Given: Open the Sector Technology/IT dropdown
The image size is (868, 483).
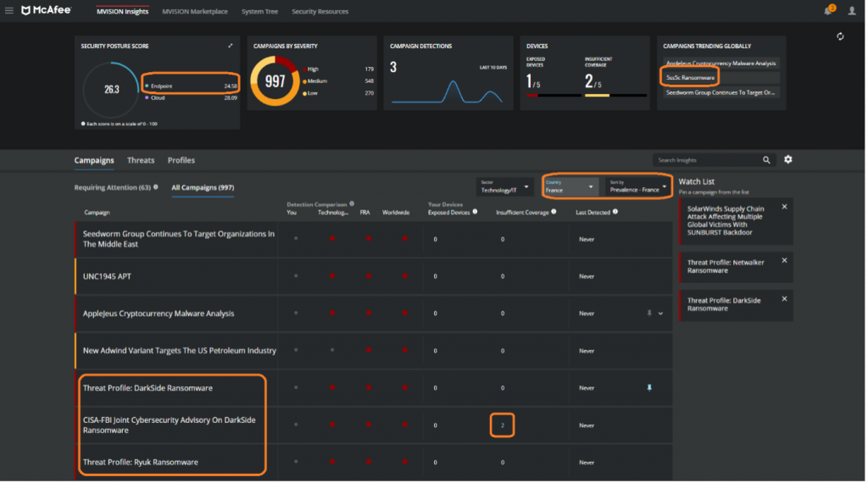Looking at the screenshot, I should [504, 187].
